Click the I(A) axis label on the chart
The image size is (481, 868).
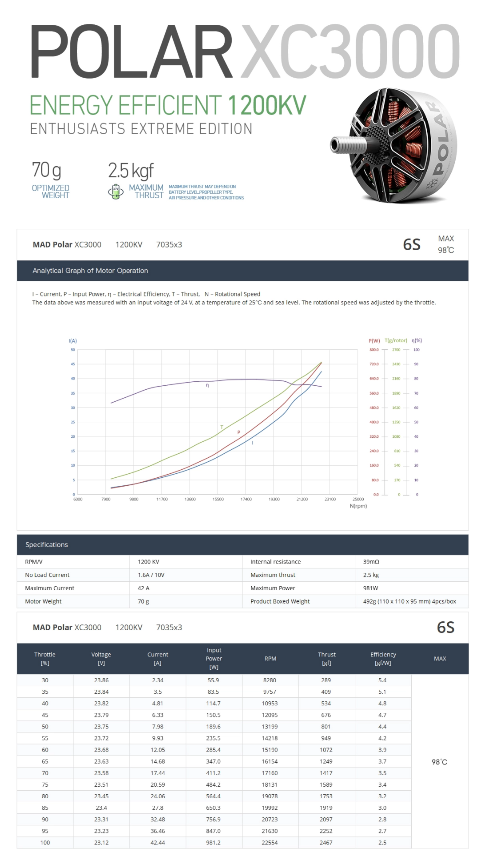click(73, 341)
